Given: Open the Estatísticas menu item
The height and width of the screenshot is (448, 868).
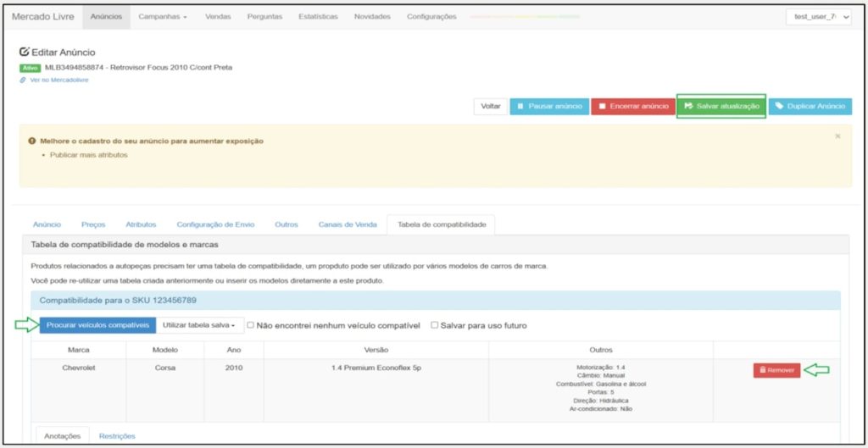Looking at the screenshot, I should [x=319, y=17].
